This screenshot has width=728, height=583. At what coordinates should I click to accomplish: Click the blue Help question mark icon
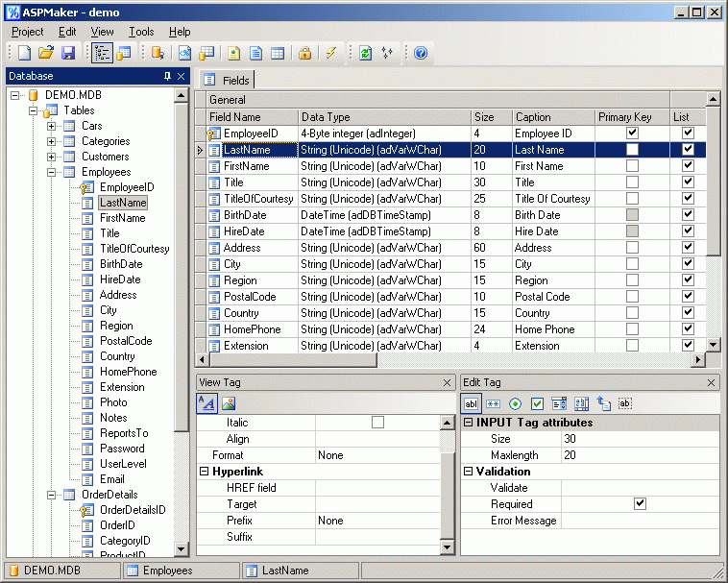(420, 54)
